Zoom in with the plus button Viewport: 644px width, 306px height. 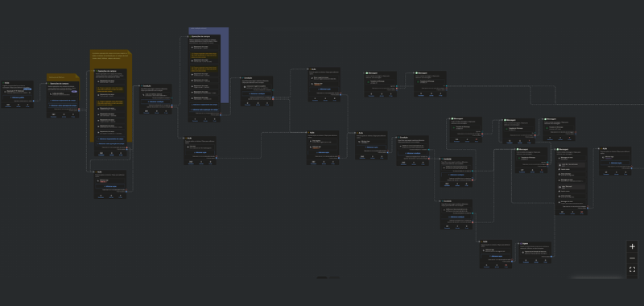point(632,246)
